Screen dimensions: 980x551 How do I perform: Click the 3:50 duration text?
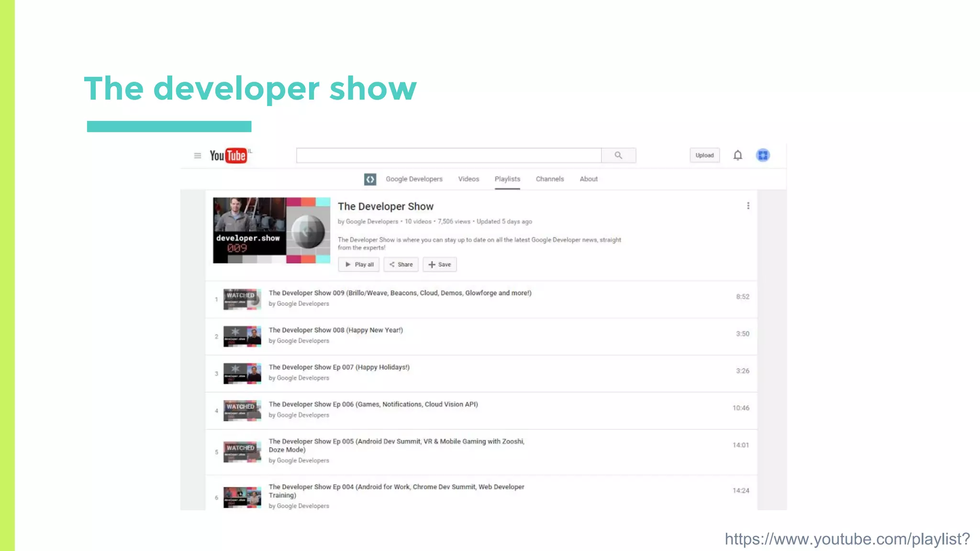[x=743, y=334]
